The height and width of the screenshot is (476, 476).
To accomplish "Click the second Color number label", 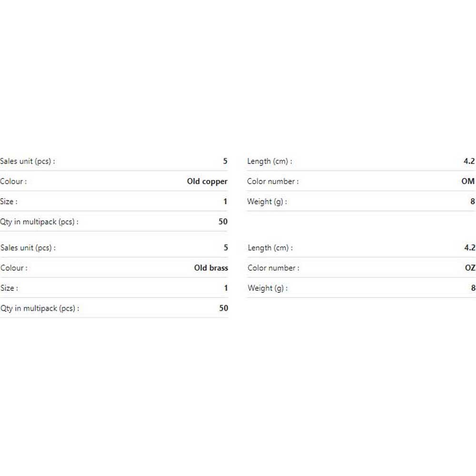I will [x=274, y=268].
